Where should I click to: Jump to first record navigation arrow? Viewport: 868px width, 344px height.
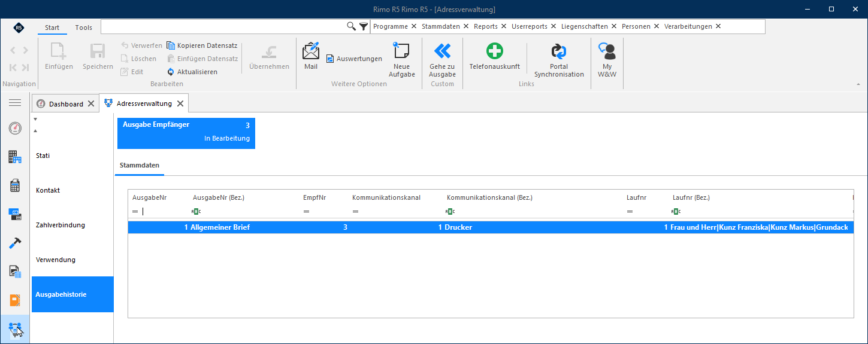[x=13, y=68]
